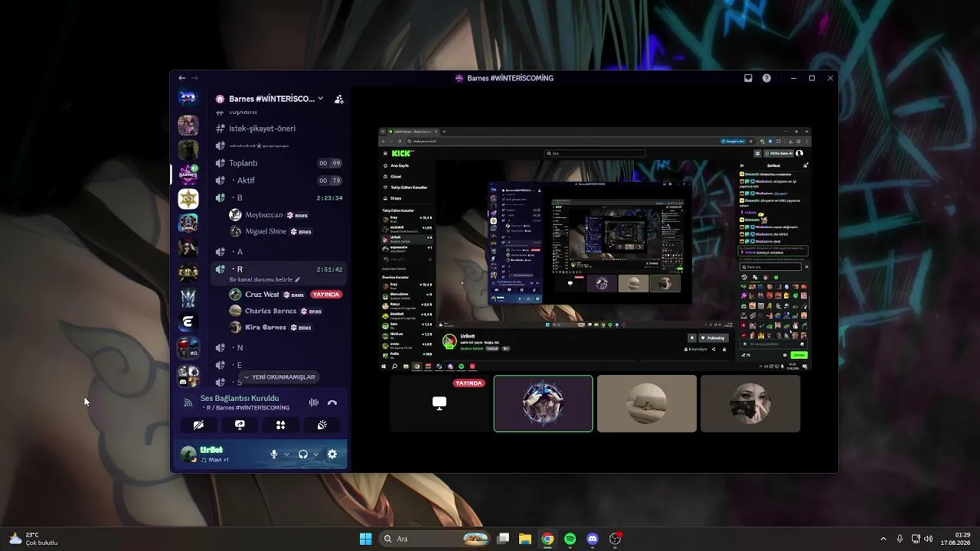Viewport: 980px width, 551px height.
Task: Go back with the back arrow
Action: tap(182, 78)
